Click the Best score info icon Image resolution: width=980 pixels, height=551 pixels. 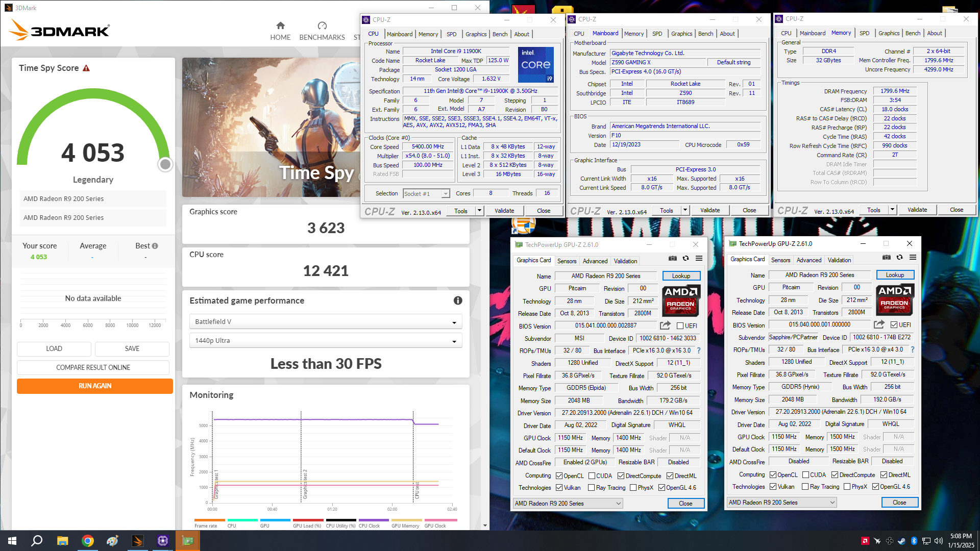(x=155, y=246)
